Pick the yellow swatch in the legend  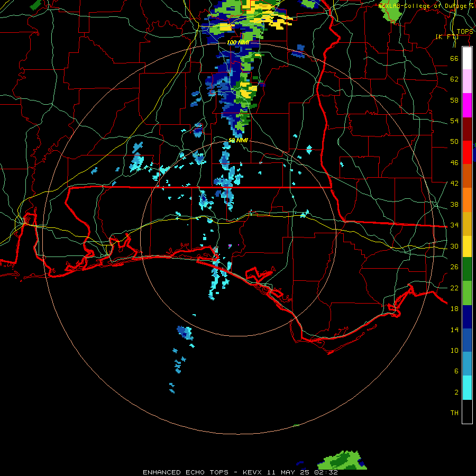click(467, 246)
